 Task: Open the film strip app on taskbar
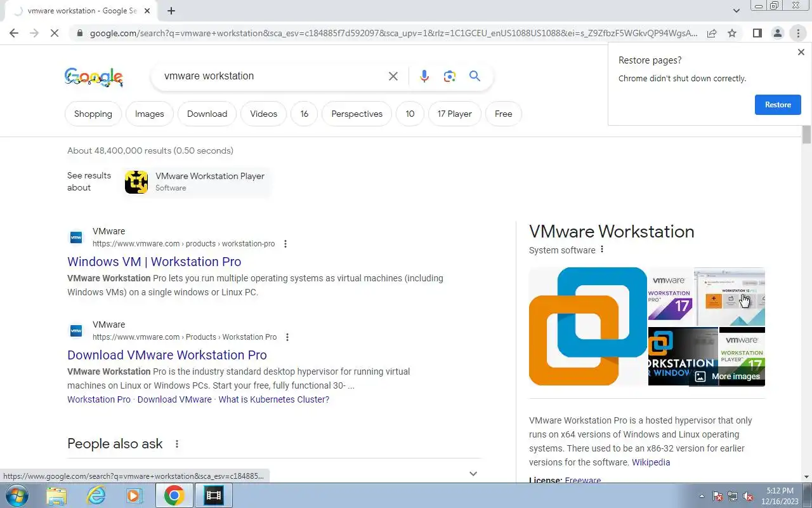click(213, 495)
